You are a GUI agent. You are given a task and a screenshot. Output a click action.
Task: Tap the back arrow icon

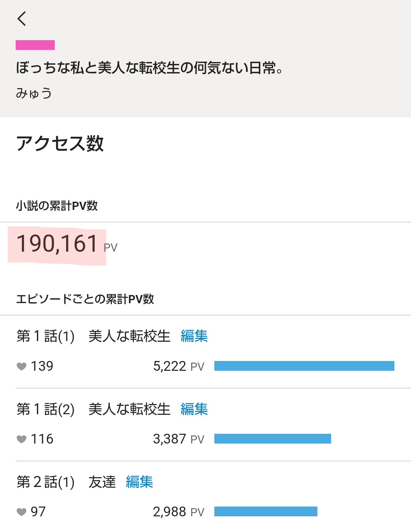tap(22, 19)
